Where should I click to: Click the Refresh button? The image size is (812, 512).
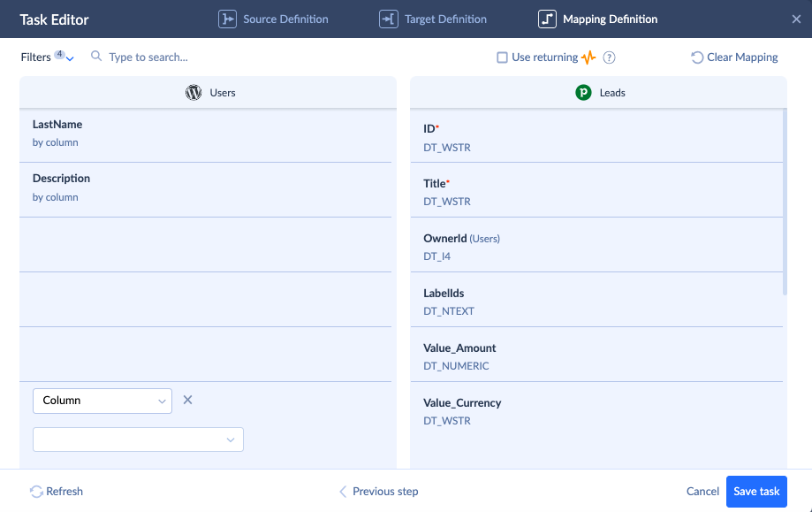pos(57,492)
